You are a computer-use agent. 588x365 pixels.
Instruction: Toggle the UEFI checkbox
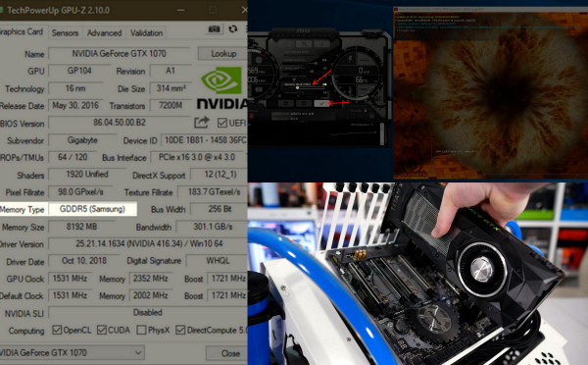[222, 123]
